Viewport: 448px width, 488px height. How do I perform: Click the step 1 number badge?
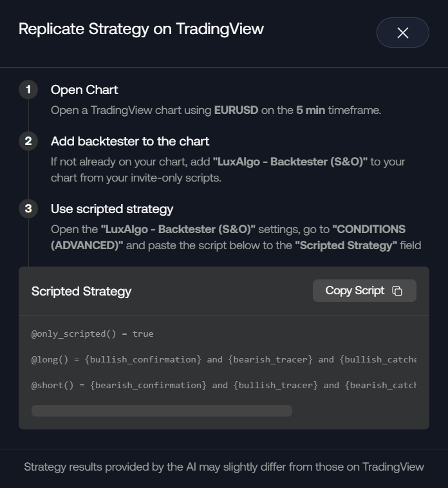pos(28,89)
